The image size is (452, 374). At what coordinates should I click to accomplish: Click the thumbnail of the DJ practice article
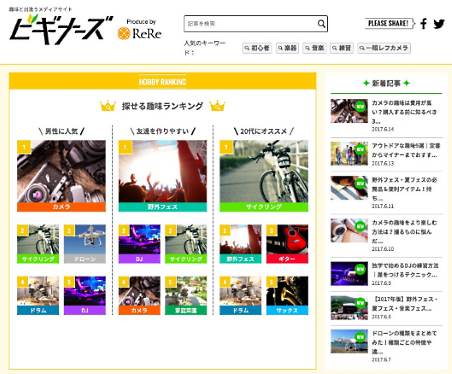point(349,274)
